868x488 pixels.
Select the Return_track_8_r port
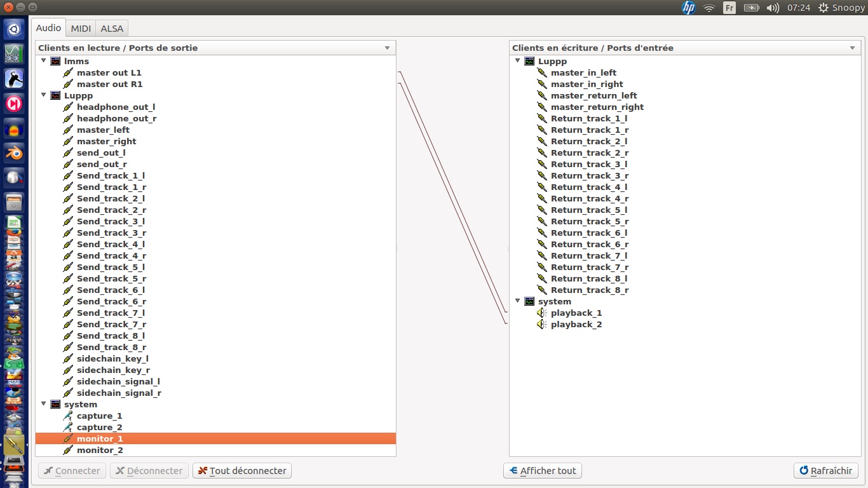pyautogui.click(x=590, y=290)
